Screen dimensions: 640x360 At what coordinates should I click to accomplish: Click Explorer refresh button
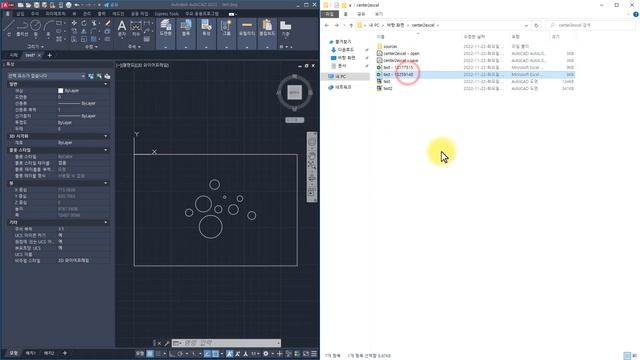pos(536,25)
